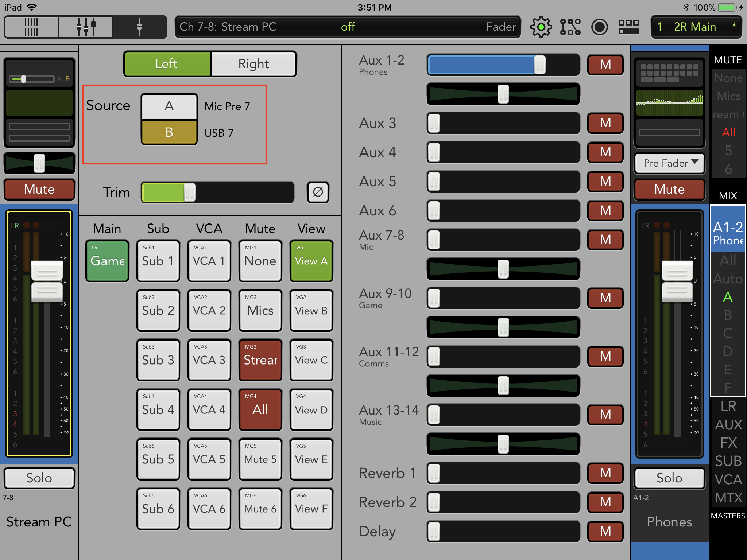Open the settings gear icon
Image resolution: width=747 pixels, height=560 pixels.
point(541,27)
